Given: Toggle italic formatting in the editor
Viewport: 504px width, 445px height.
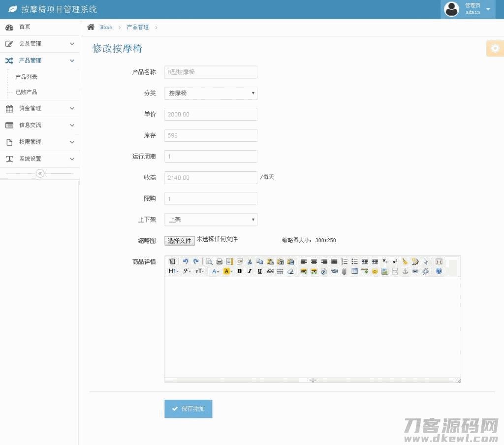Looking at the screenshot, I should [x=250, y=271].
